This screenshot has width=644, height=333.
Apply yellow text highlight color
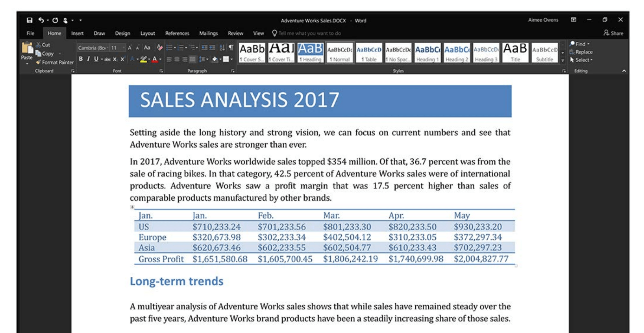pyautogui.click(x=143, y=59)
